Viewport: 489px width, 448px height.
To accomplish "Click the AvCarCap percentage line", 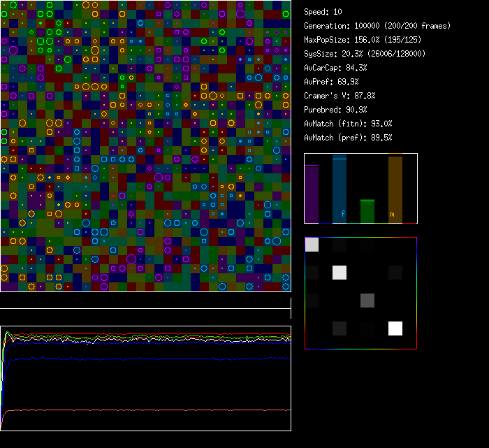I will 335,68.
